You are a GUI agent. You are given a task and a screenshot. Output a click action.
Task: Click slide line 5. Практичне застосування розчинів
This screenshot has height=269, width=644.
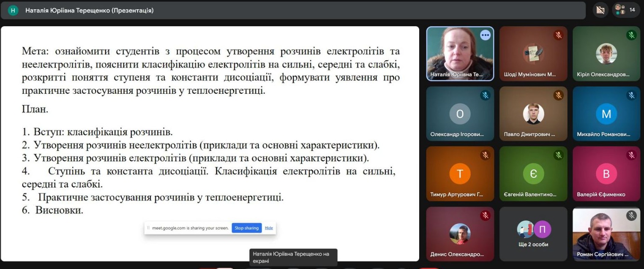pyautogui.click(x=153, y=197)
